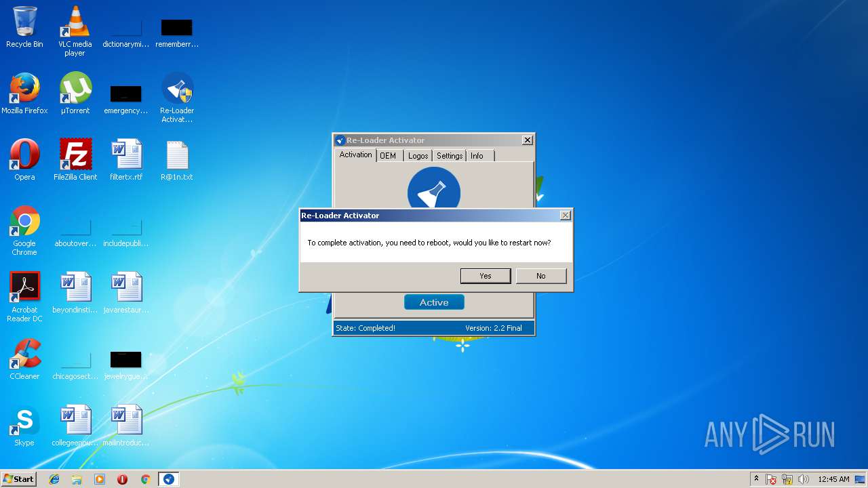Click Show desktop button in tray
The image size is (868, 488).
tap(861, 479)
